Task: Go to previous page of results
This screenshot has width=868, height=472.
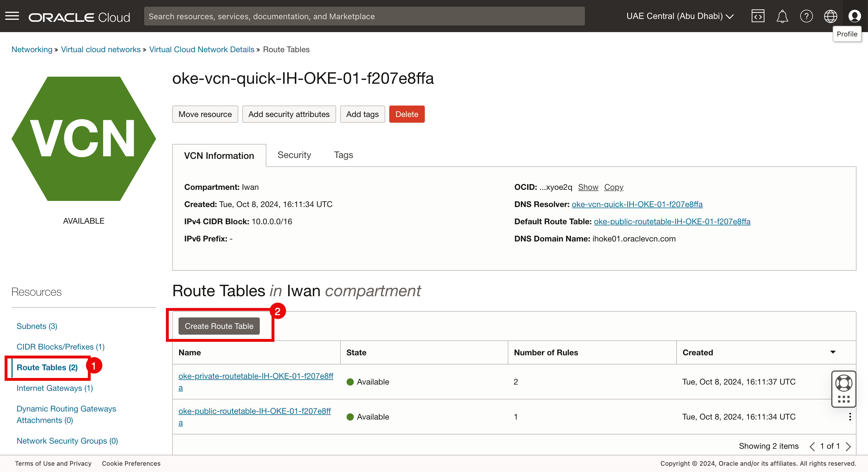Action: (x=812, y=446)
